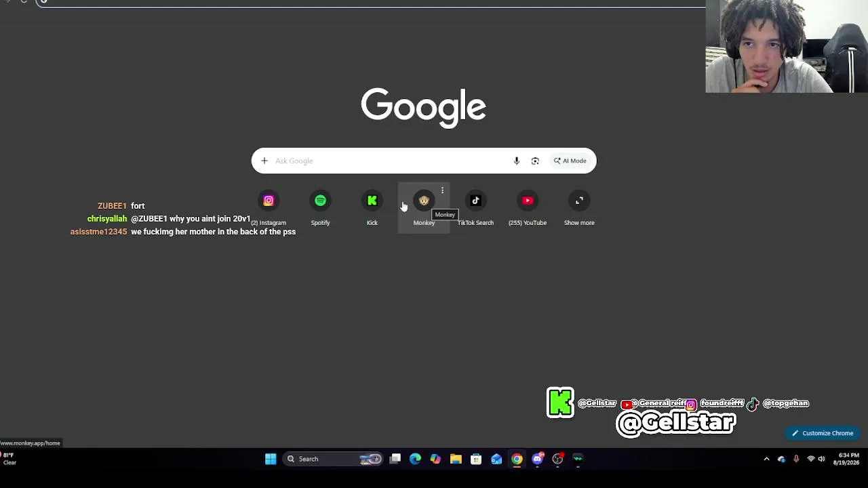Search by image with Google Lens
Screen dimensions: 868x488
point(535,161)
